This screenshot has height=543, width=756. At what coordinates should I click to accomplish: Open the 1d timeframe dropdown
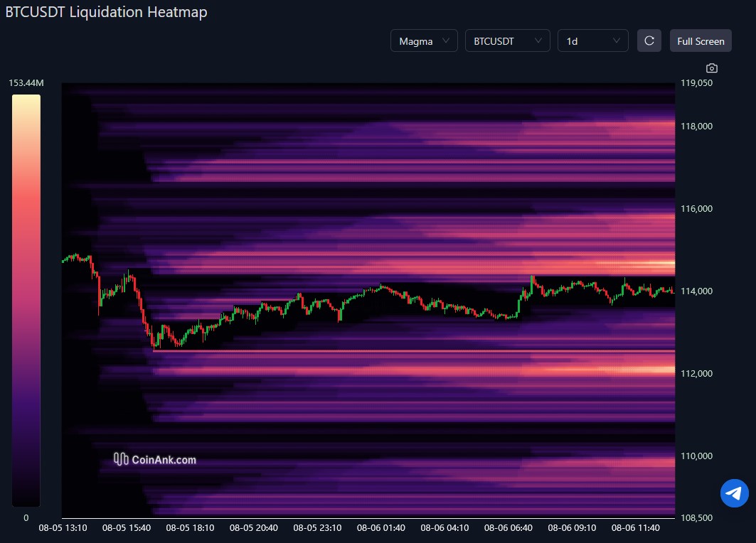click(592, 41)
